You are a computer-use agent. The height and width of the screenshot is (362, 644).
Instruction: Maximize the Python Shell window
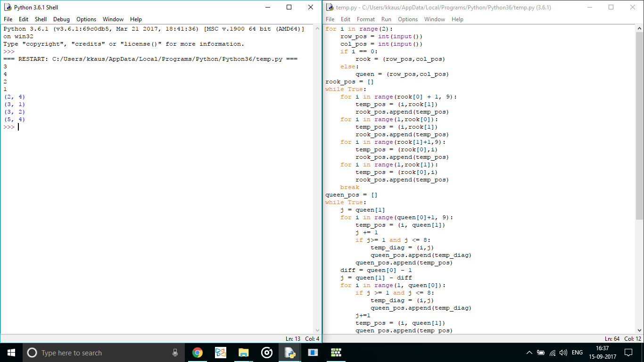click(289, 8)
